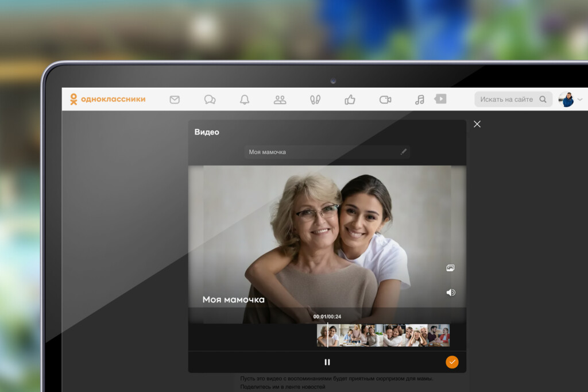Select the fifth timeline thumbnail, hands as binoculars
The height and width of the screenshot is (392, 588).
(x=416, y=335)
